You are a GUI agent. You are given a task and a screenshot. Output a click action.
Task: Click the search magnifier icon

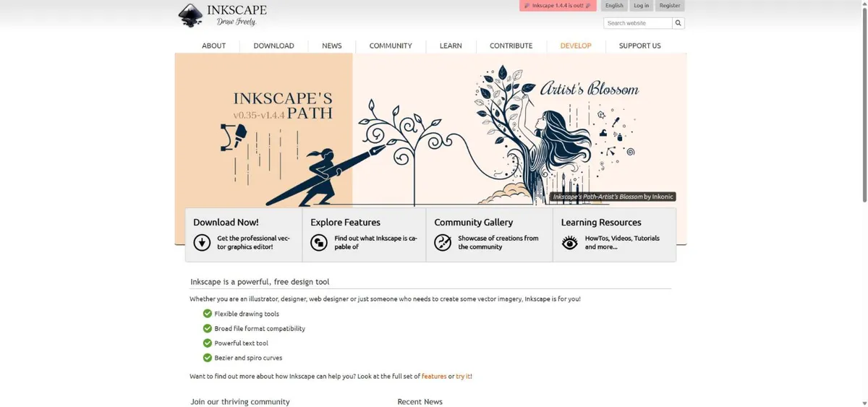(678, 23)
